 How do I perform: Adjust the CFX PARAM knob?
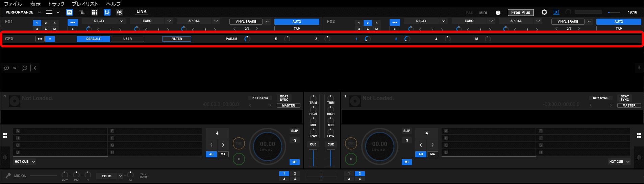(x=247, y=39)
